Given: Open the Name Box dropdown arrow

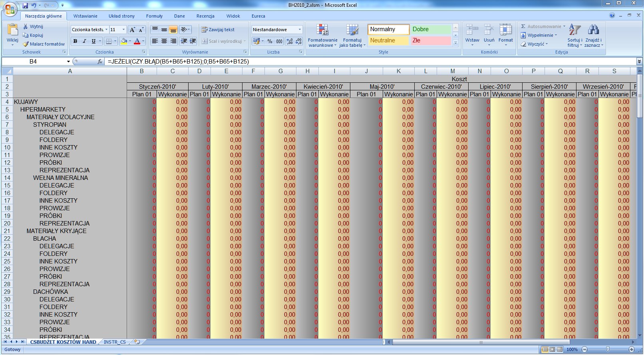Looking at the screenshot, I should click(x=68, y=62).
